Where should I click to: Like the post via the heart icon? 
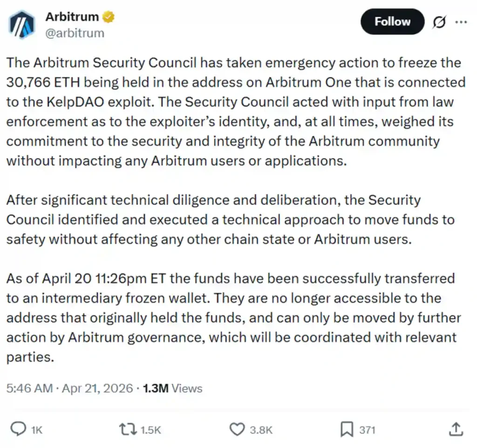tap(237, 429)
